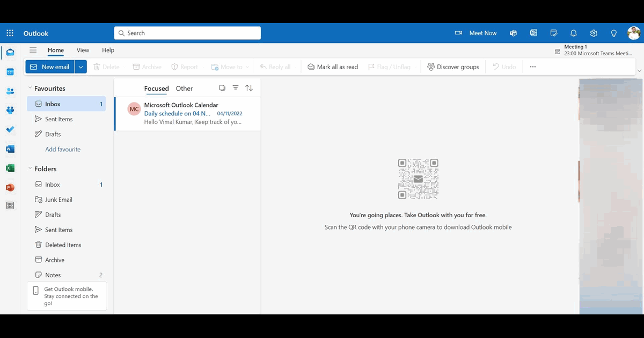Open the Microsoft Outlook Calendar email

tap(187, 114)
